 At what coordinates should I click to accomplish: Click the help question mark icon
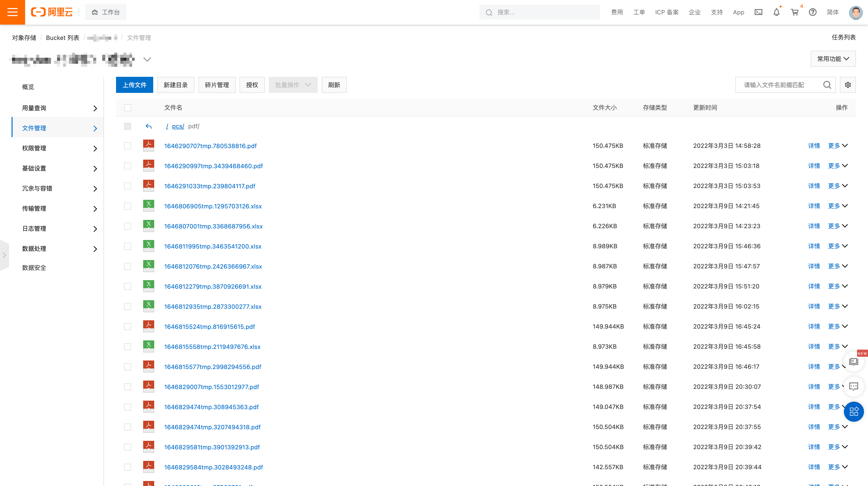click(812, 12)
